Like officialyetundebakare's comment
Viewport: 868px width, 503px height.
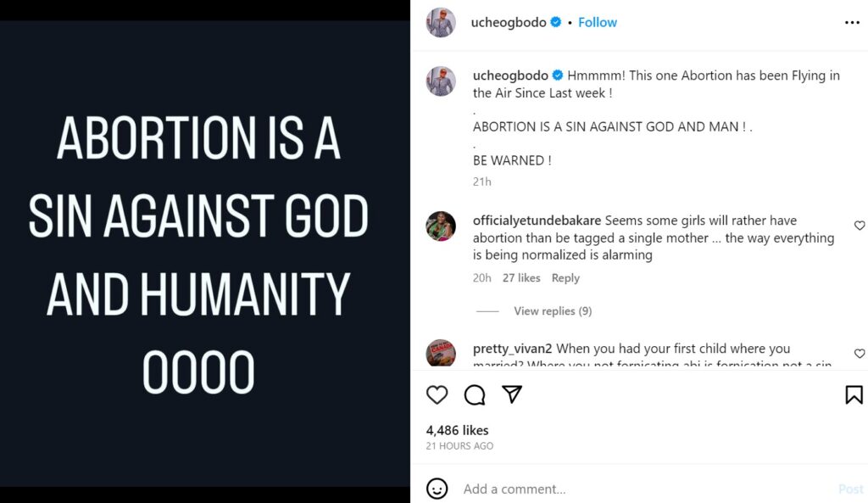pos(859,226)
